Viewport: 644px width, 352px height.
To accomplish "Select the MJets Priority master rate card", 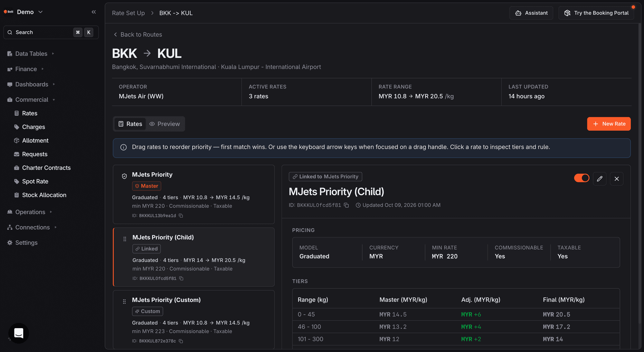I will pos(194,194).
